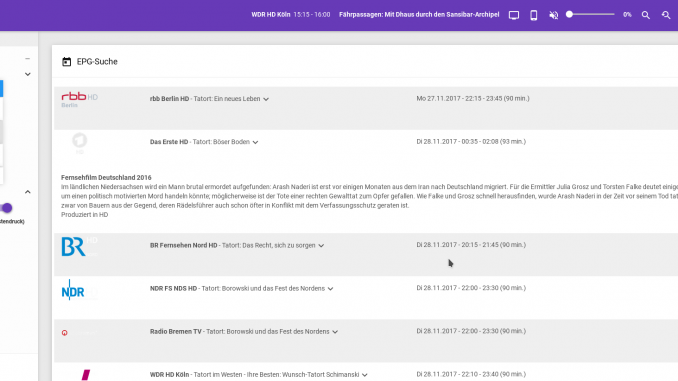The width and height of the screenshot is (678, 381).
Task: Click the TV screen icon in header
Action: [x=514, y=15]
